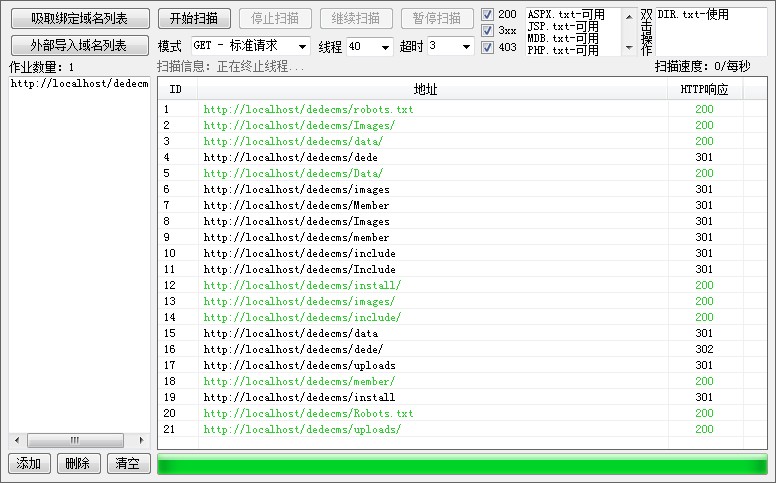The image size is (776, 483).
Task: Sort by the HTTP响应 column header
Action: [x=705, y=89]
